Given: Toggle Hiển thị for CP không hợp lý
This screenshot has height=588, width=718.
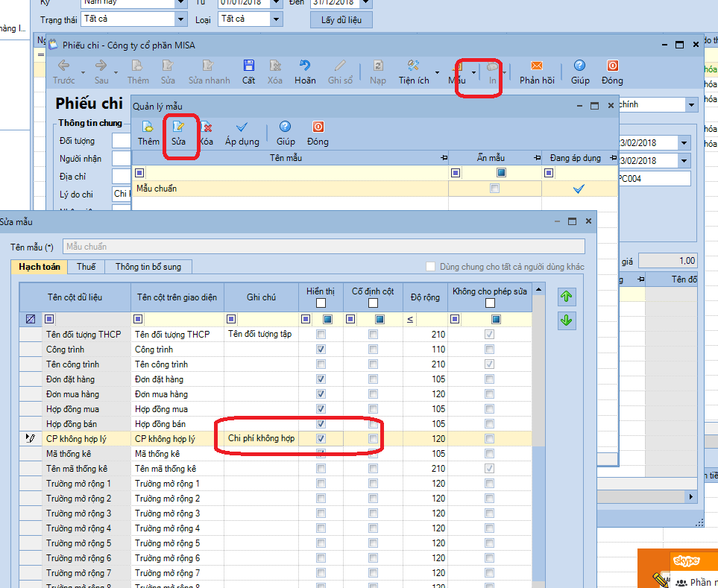Looking at the screenshot, I should click(321, 439).
